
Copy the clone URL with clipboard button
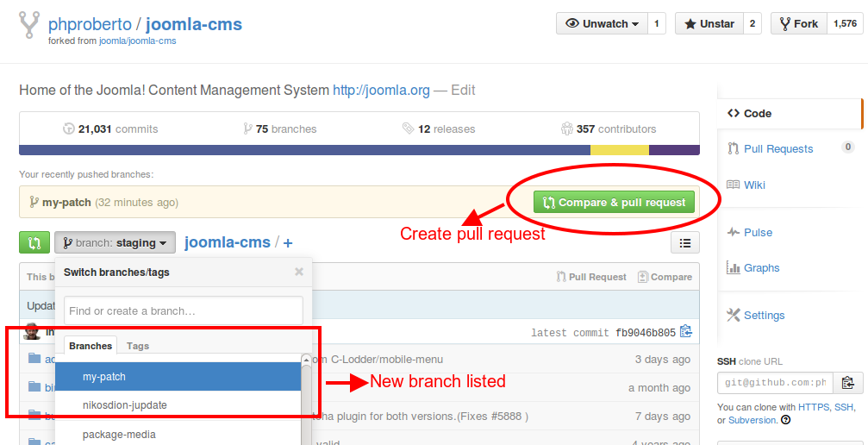click(848, 382)
